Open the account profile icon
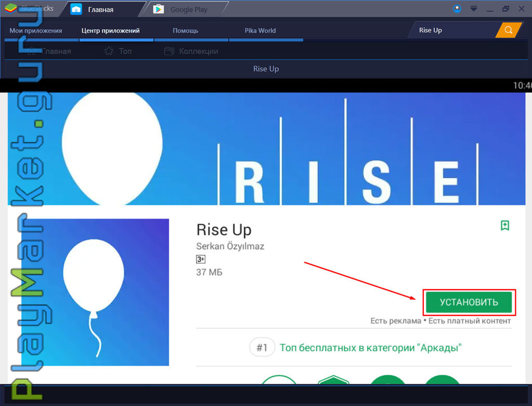Image resolution: width=532 pixels, height=406 pixels. pyautogui.click(x=457, y=9)
